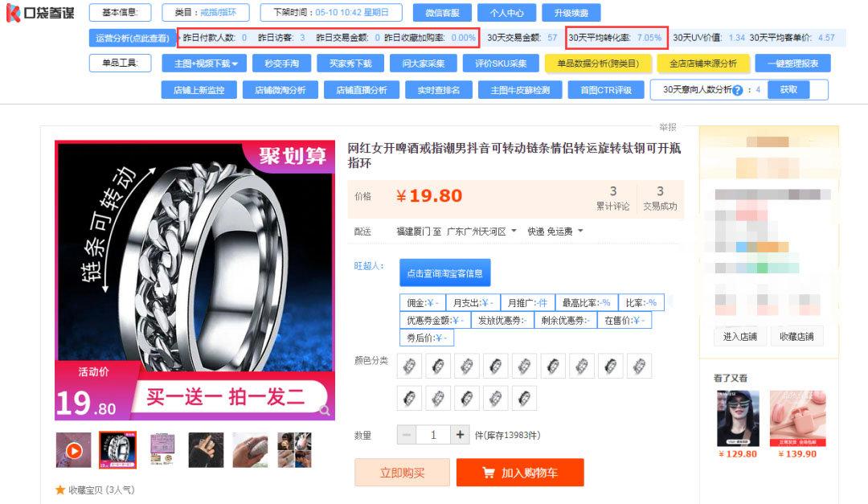Increase quantity with the plus button

coord(460,436)
